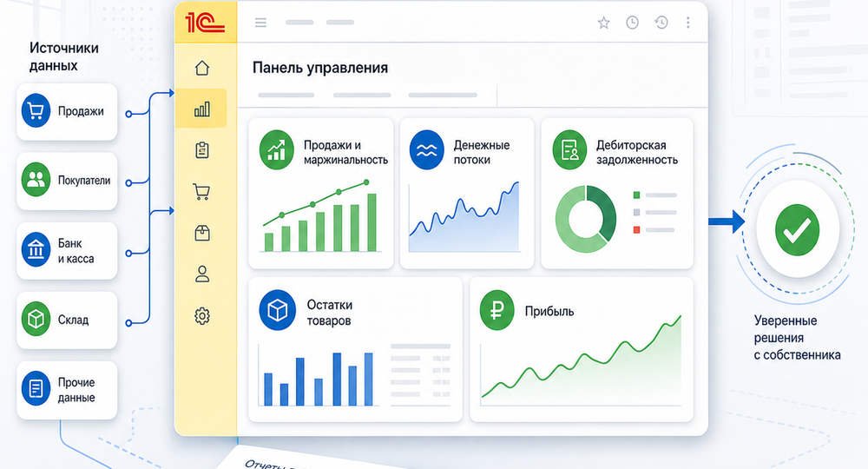Click the Уверенные решения собственника caption
The height and width of the screenshot is (469, 868).
[x=797, y=338]
